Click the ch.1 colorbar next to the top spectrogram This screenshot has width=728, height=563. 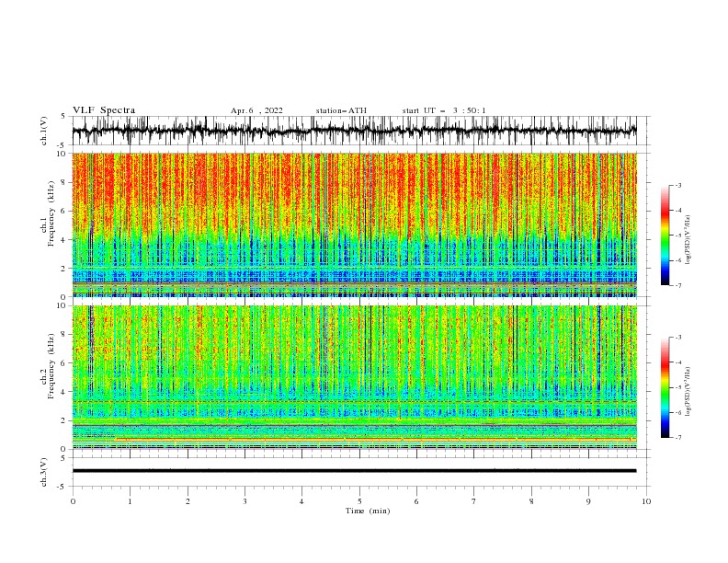[x=665, y=236]
